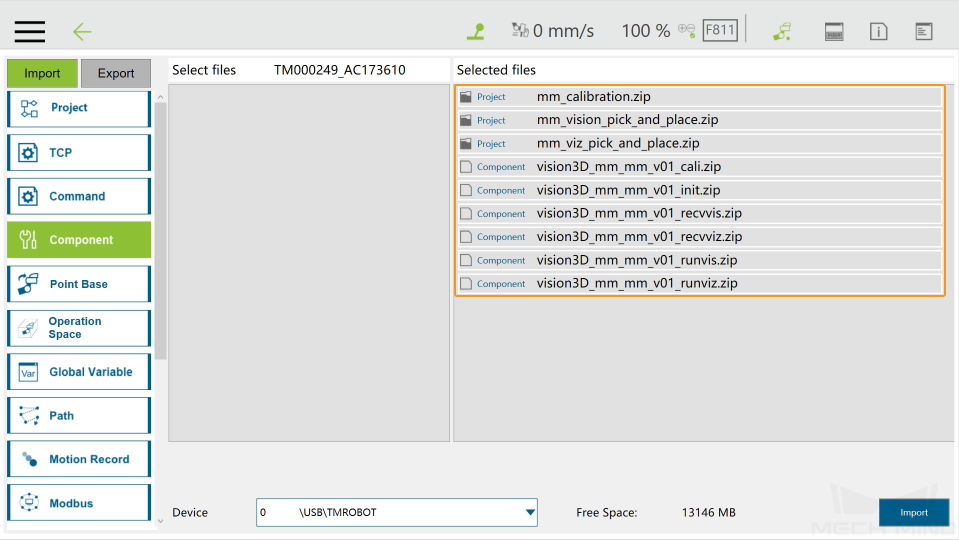Viewport: 959px width, 540px height.
Task: Open the IO display panel icon
Action: (x=834, y=31)
